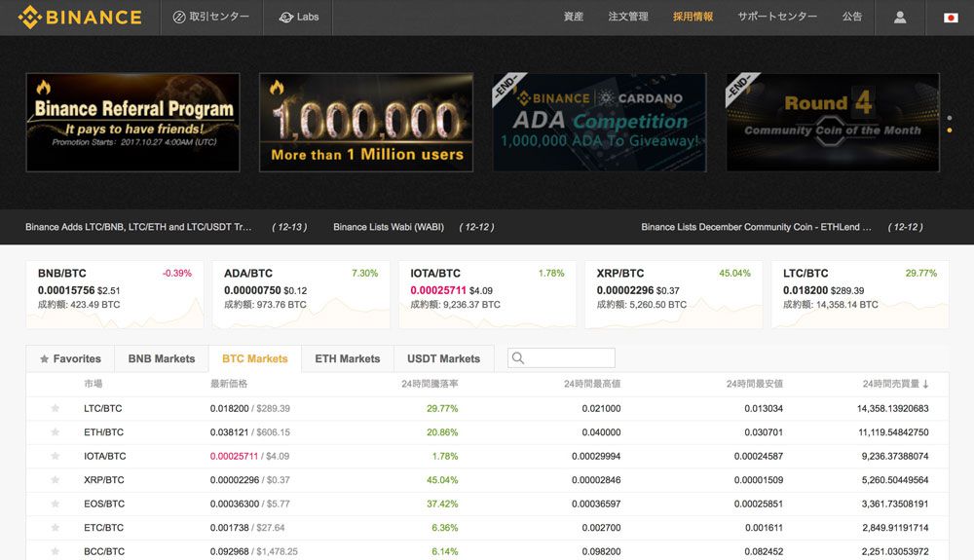Sort by 市場 market column
The width and height of the screenshot is (974, 560).
[x=94, y=384]
